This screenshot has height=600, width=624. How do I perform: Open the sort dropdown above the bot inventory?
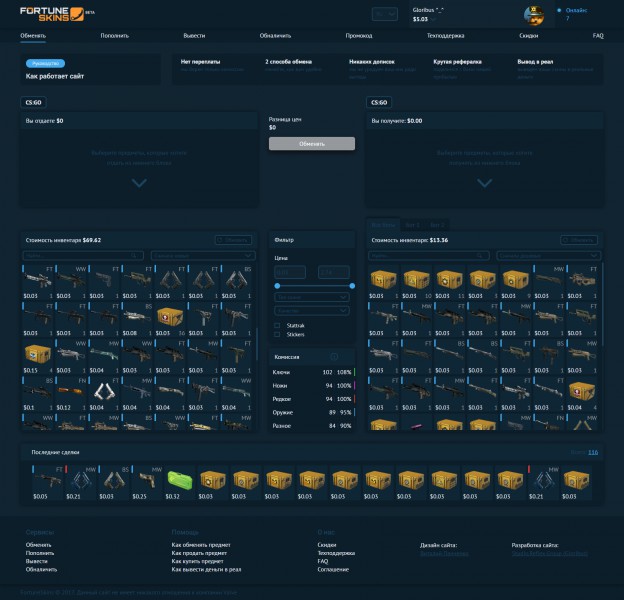point(548,255)
